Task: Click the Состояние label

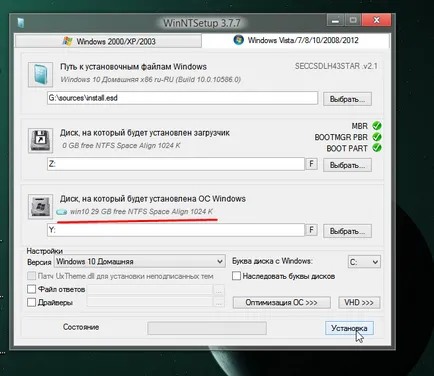Action: tap(81, 327)
